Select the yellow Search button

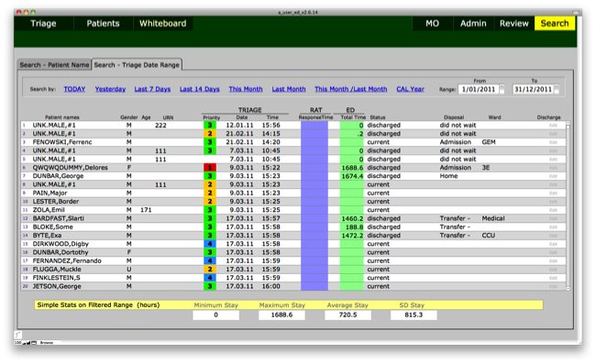[555, 24]
